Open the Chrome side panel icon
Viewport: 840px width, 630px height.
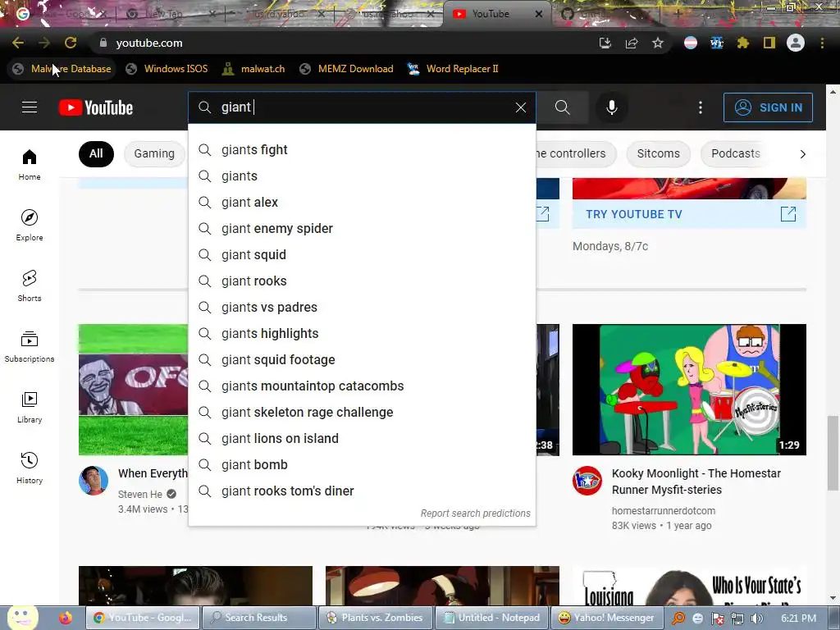pos(769,43)
